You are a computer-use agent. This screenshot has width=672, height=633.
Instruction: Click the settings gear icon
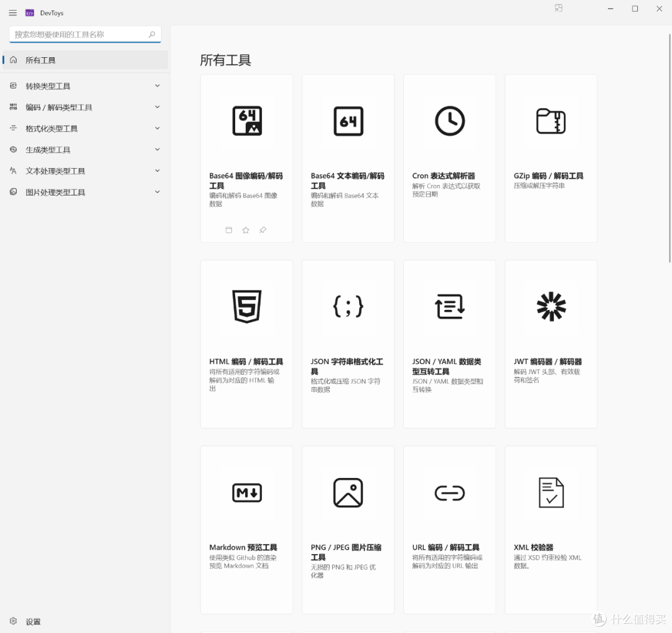pos(13,621)
